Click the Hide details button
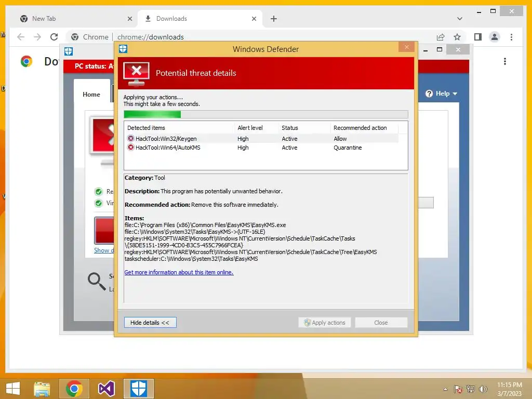This screenshot has height=399, width=532. 150,322
